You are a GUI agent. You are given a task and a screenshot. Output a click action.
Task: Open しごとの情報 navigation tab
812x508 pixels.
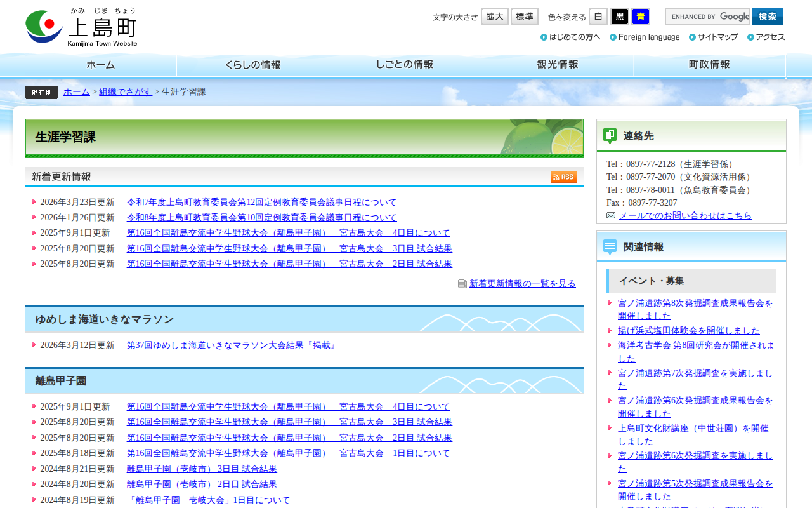click(x=405, y=65)
